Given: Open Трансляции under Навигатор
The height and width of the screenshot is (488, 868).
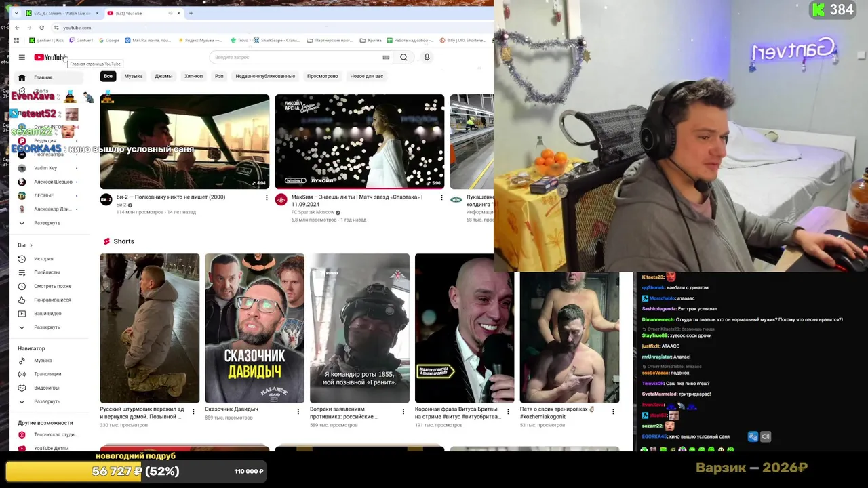Looking at the screenshot, I should 47,374.
